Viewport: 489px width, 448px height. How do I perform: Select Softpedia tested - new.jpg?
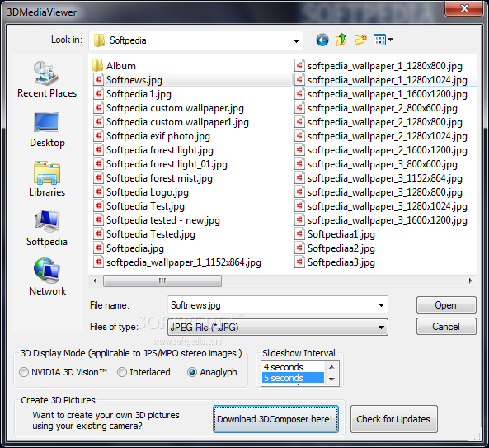point(163,220)
